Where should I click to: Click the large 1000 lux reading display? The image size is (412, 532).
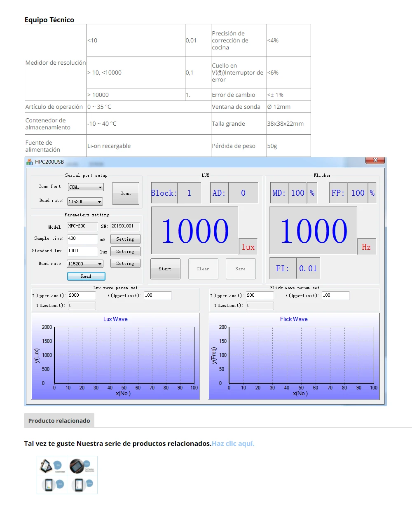click(194, 231)
